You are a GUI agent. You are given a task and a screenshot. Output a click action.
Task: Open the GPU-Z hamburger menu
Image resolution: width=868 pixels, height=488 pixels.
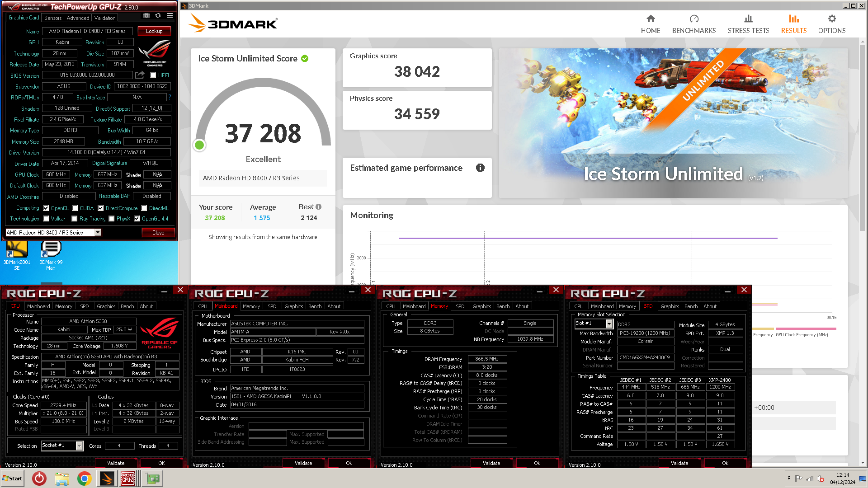pos(170,15)
